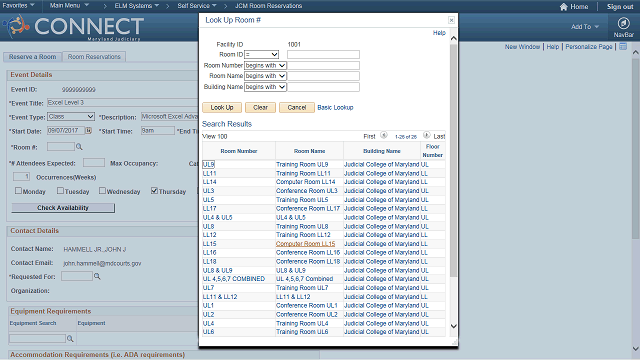This screenshot has width=640, height=360.
Task: Open the Room Number operator dropdown
Action: [x=265, y=65]
